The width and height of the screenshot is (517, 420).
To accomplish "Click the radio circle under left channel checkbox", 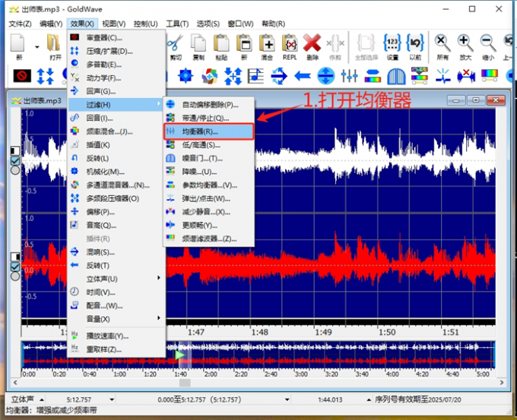I will click(x=15, y=170).
